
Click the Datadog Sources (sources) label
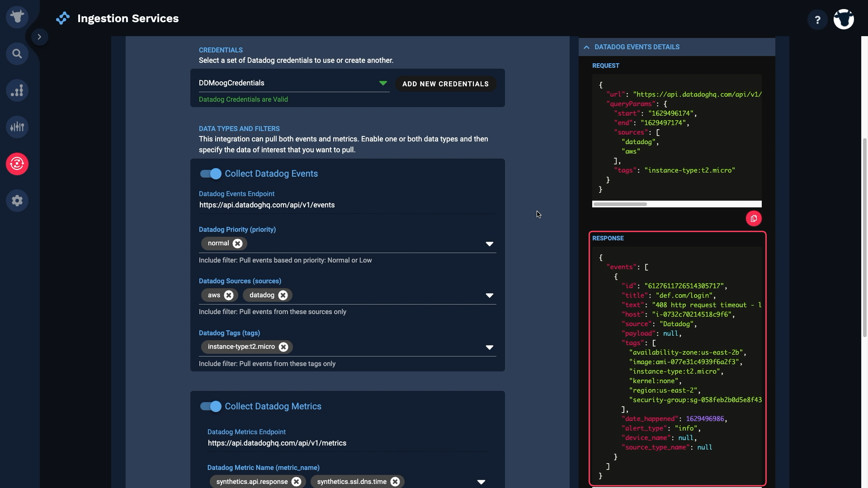point(240,281)
